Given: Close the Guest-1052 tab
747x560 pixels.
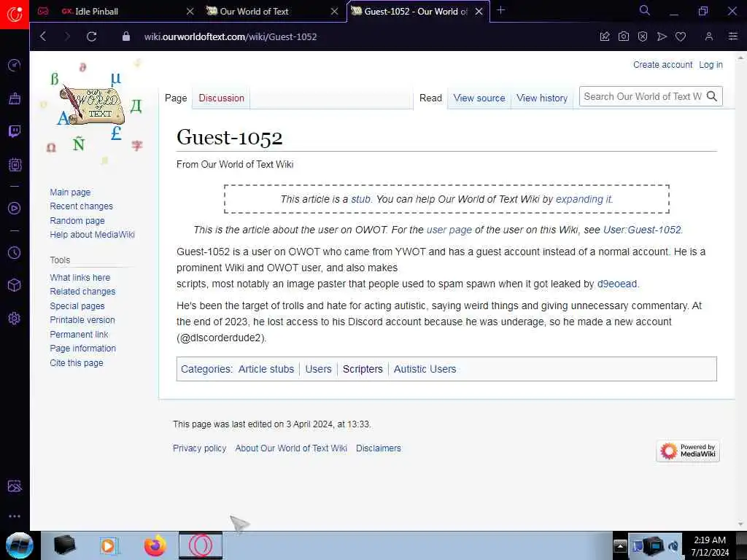Looking at the screenshot, I should tap(479, 11).
